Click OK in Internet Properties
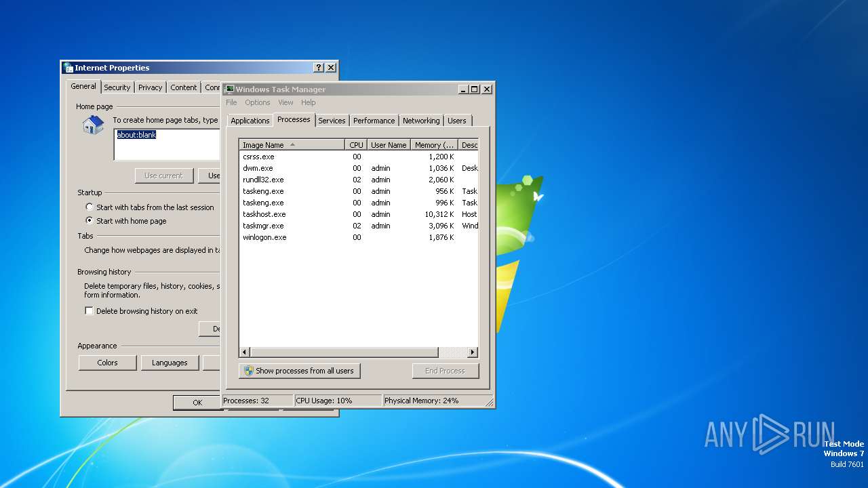This screenshot has height=488, width=868. (x=197, y=403)
